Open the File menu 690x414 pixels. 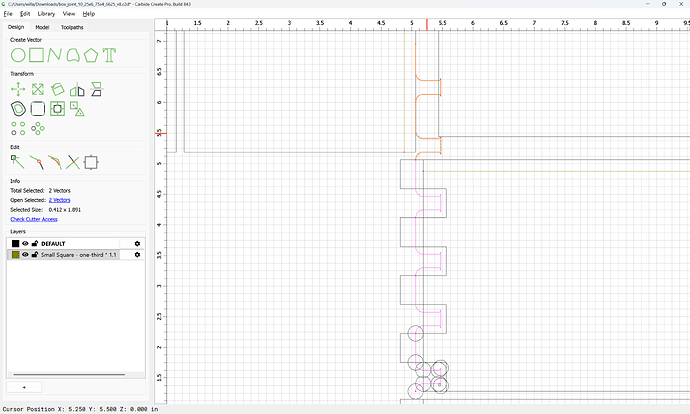click(8, 14)
